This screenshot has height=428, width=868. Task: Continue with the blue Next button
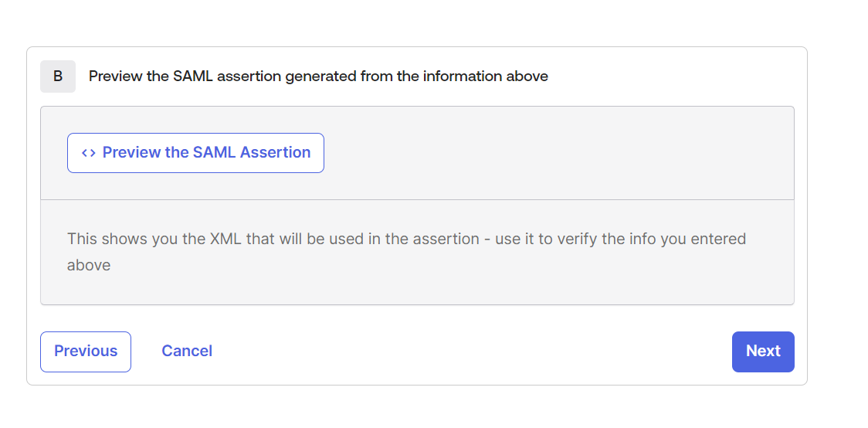[763, 352]
